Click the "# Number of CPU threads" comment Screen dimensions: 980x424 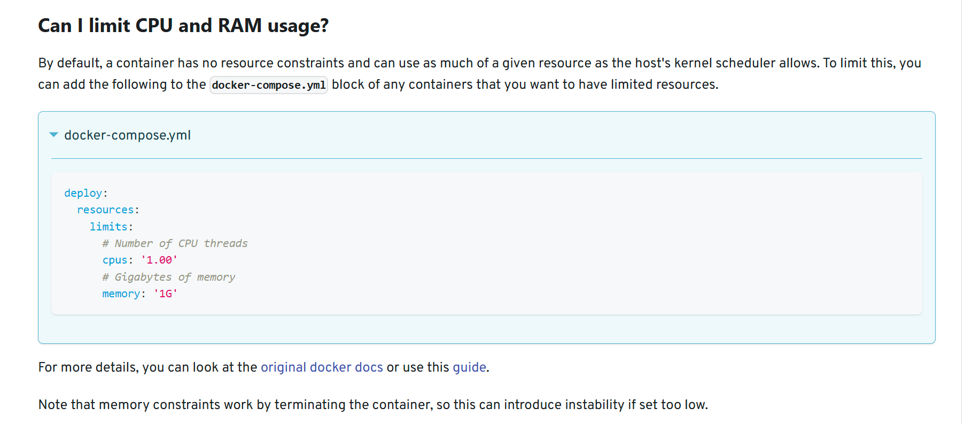tap(175, 243)
